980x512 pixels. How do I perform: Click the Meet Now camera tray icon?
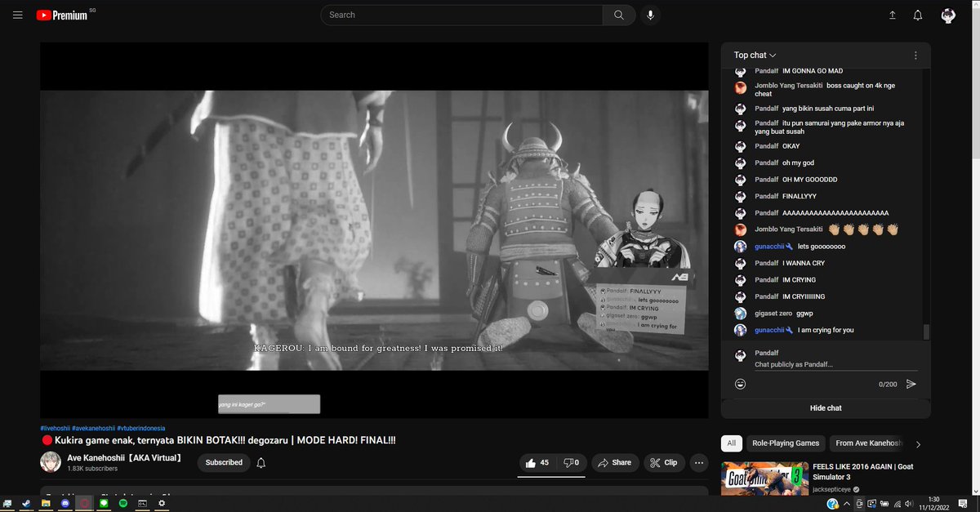[860, 504]
